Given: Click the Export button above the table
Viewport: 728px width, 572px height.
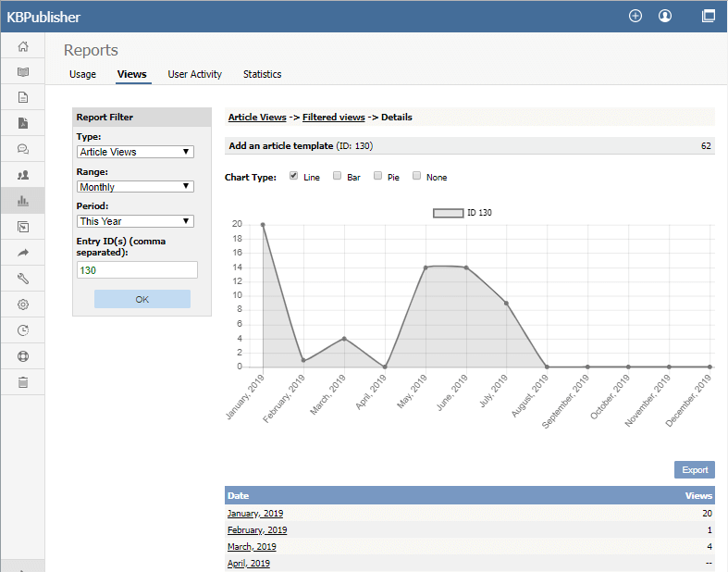Looking at the screenshot, I should click(695, 470).
